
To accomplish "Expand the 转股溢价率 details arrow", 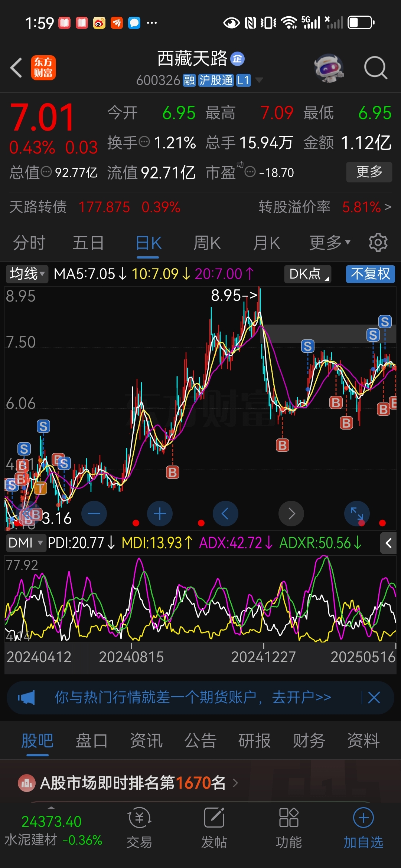I will pyautogui.click(x=388, y=207).
